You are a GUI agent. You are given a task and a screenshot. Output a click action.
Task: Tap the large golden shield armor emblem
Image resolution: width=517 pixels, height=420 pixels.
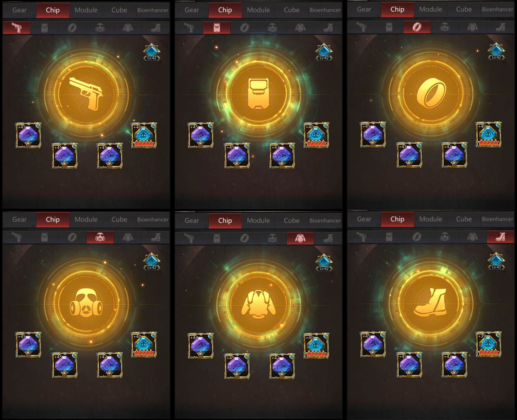tap(258, 94)
